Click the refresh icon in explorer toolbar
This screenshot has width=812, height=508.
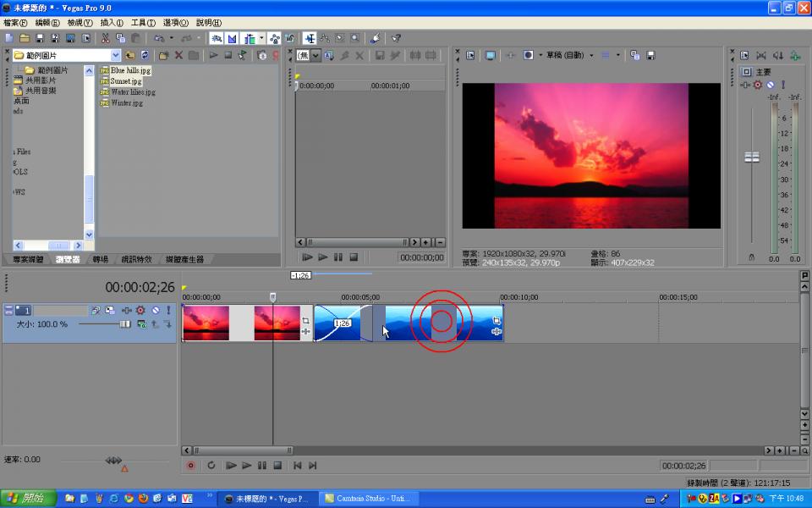pos(145,55)
